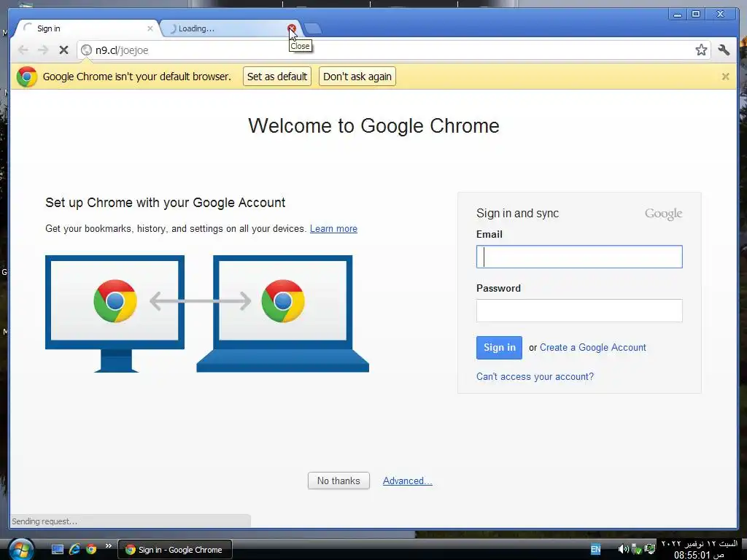Image resolution: width=747 pixels, height=560 pixels.
Task: Bookmark this page with the star icon
Action: point(701,50)
